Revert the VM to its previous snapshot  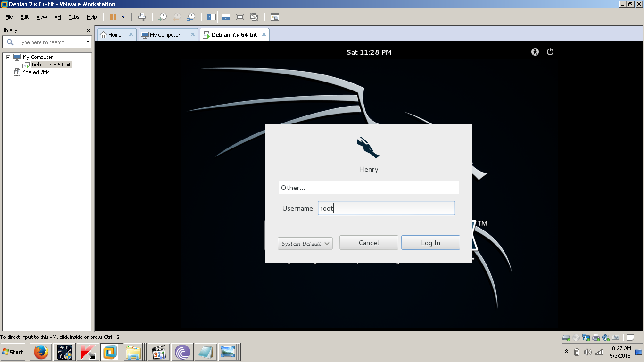pos(177,17)
